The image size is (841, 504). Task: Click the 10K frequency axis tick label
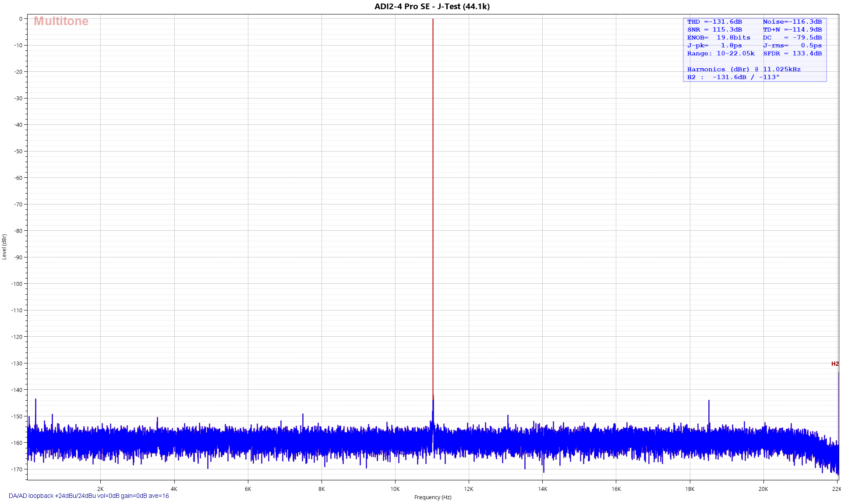(395, 489)
